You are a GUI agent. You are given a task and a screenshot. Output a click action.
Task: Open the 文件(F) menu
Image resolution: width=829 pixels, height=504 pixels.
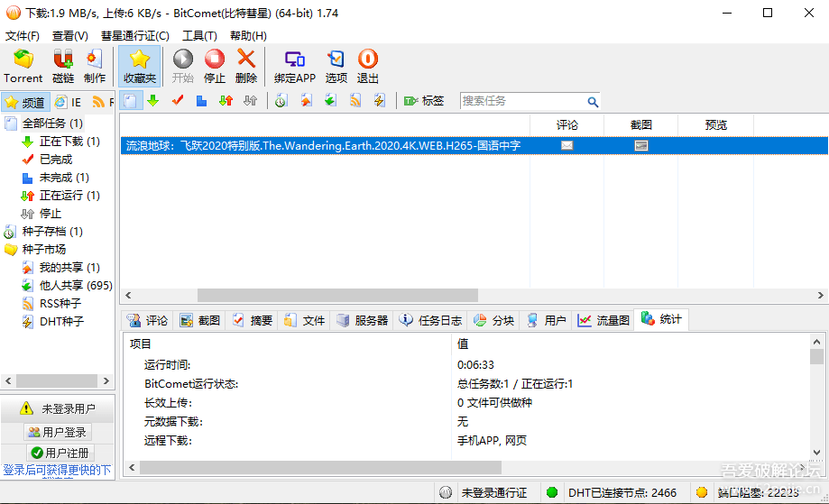click(23, 35)
